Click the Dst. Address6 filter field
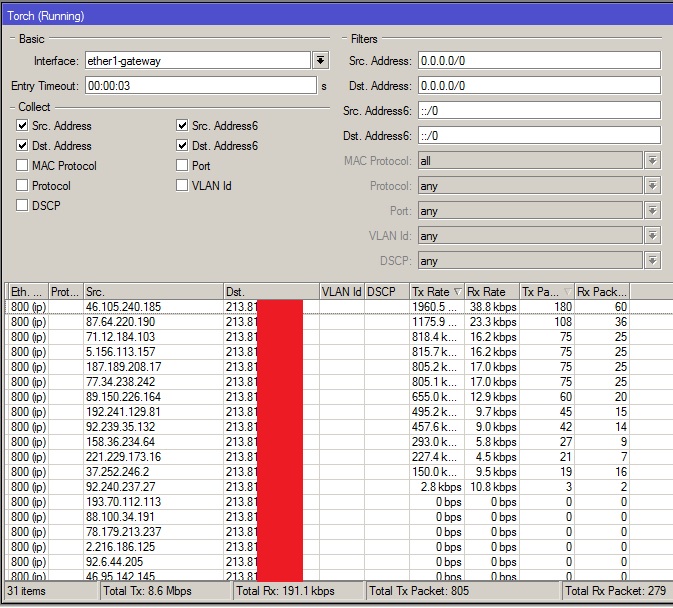 539,135
